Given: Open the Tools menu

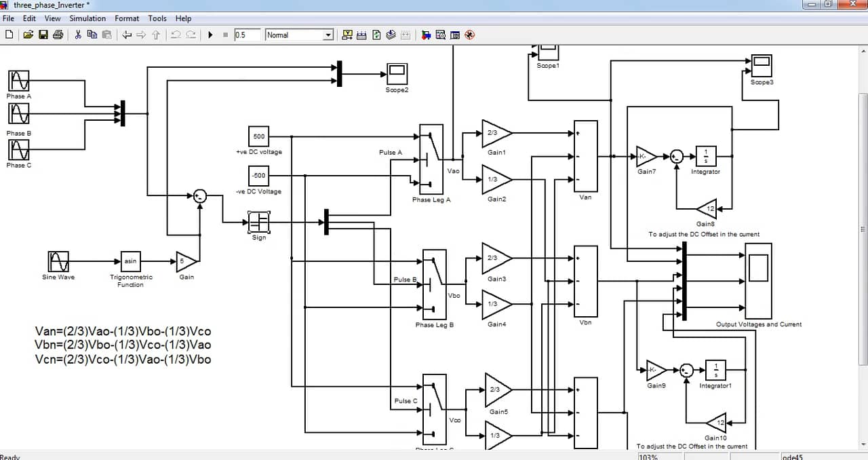Looking at the screenshot, I should (x=157, y=18).
